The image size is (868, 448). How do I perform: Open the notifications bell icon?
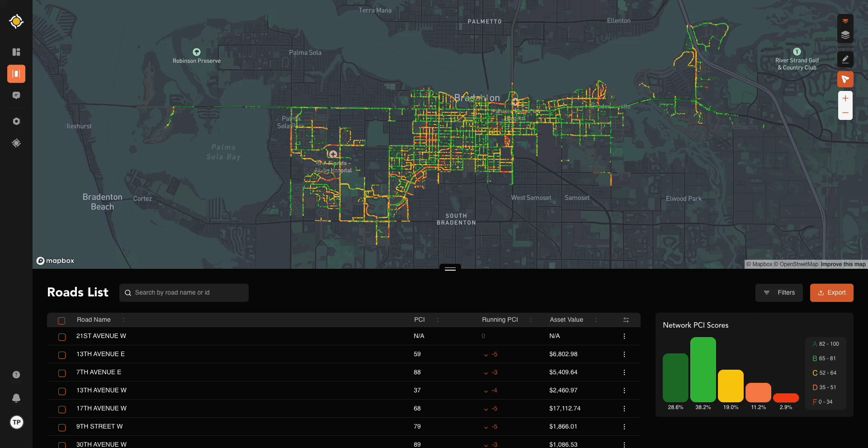(16, 398)
